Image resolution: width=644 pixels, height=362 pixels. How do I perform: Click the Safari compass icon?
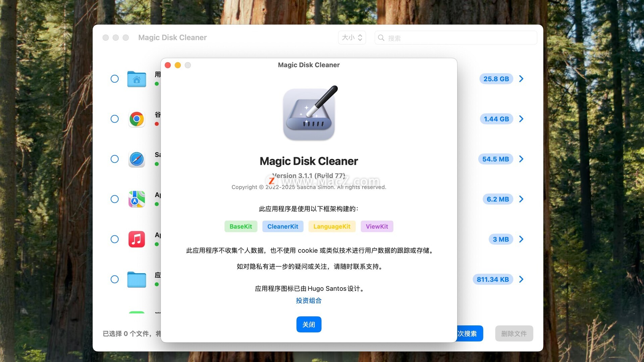[x=137, y=159]
